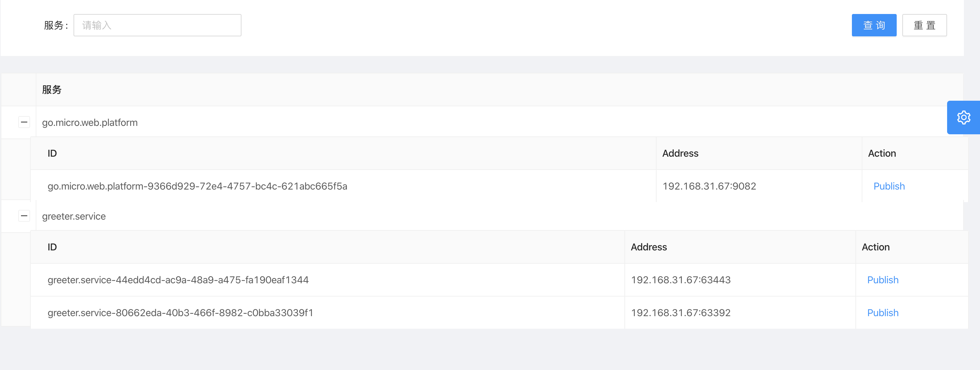Click inside the 服务 search input field
Screen dimensions: 980x370
point(157,25)
